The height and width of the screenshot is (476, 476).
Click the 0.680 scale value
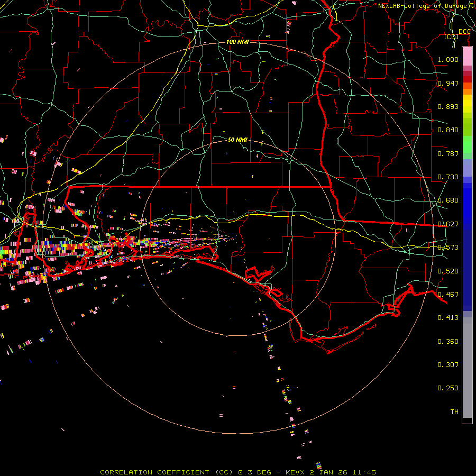(x=448, y=200)
